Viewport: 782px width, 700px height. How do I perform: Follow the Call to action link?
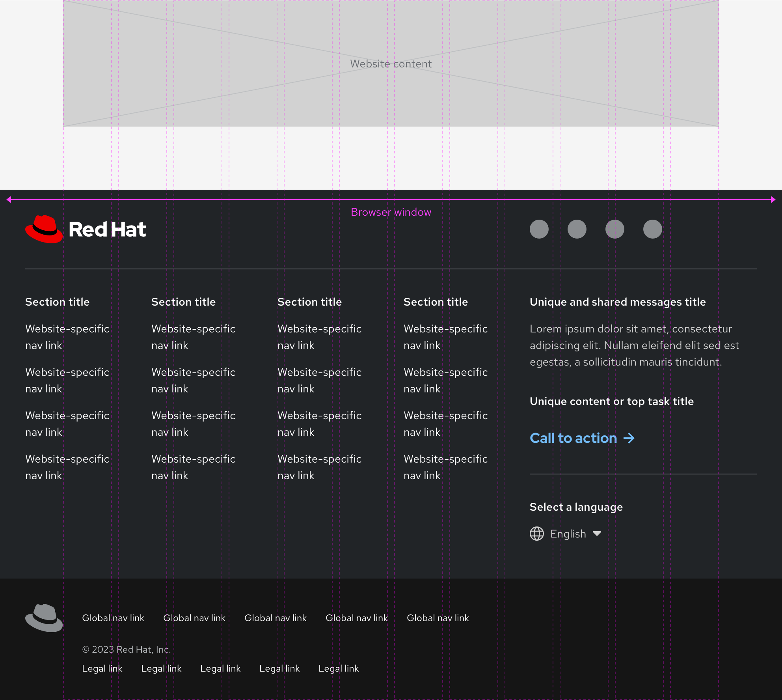pyautogui.click(x=573, y=438)
